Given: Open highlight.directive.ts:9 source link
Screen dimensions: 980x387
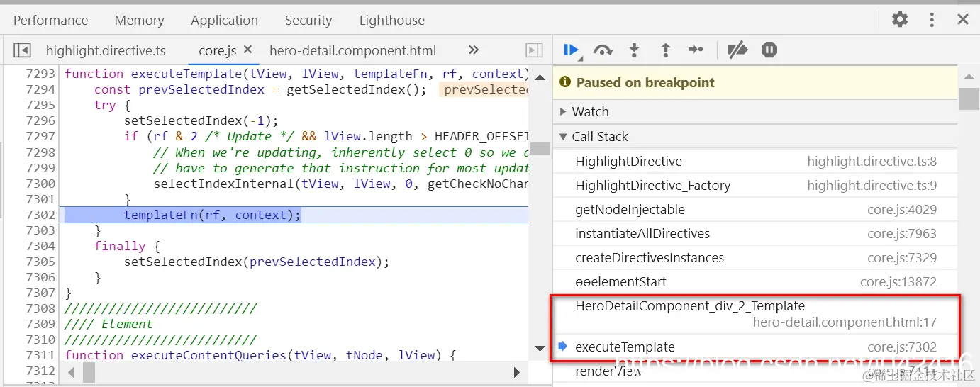Looking at the screenshot, I should pyautogui.click(x=872, y=186).
